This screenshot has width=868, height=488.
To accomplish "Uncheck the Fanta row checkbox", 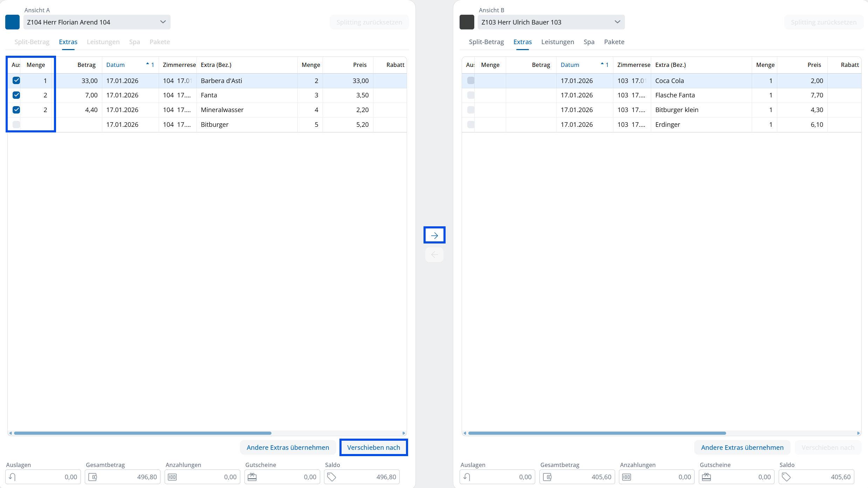I will [x=16, y=95].
